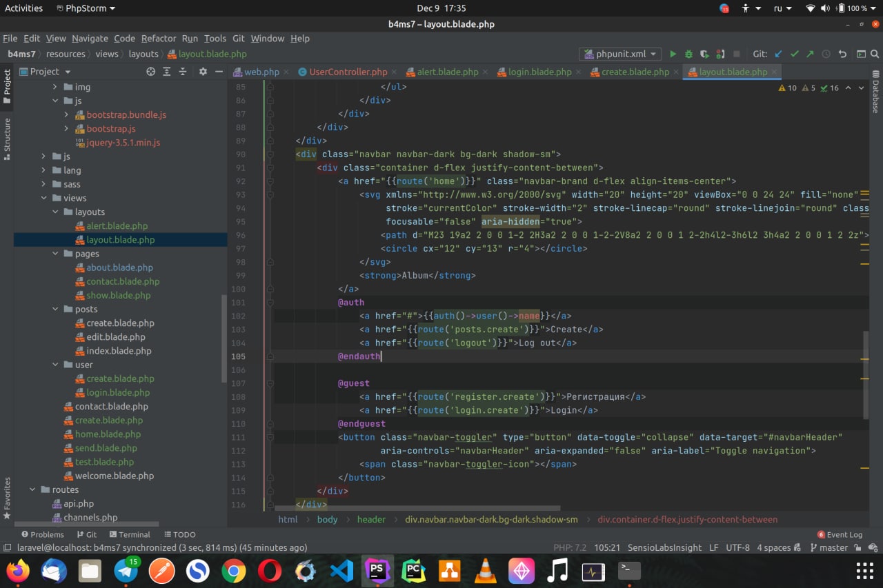Open the Refactor menu
This screenshot has width=883, height=588.
159,39
